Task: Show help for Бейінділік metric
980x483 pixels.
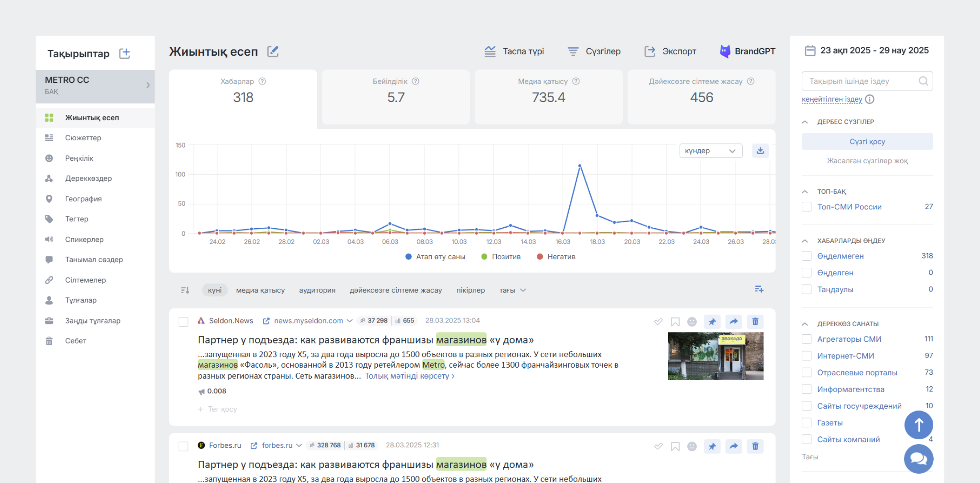Action: click(416, 81)
